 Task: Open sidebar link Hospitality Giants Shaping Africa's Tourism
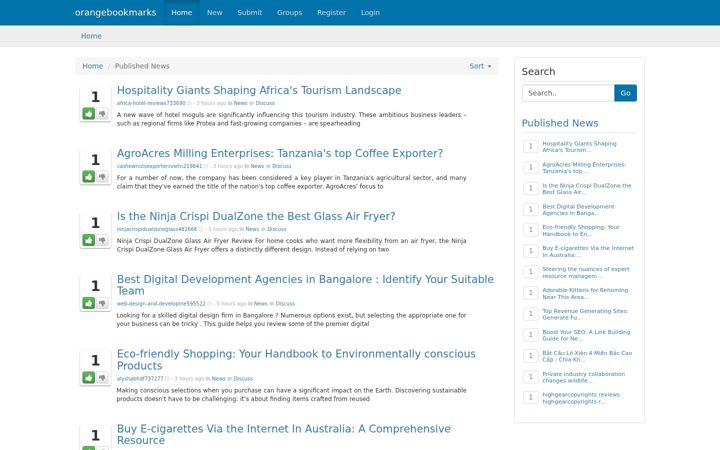579,146
